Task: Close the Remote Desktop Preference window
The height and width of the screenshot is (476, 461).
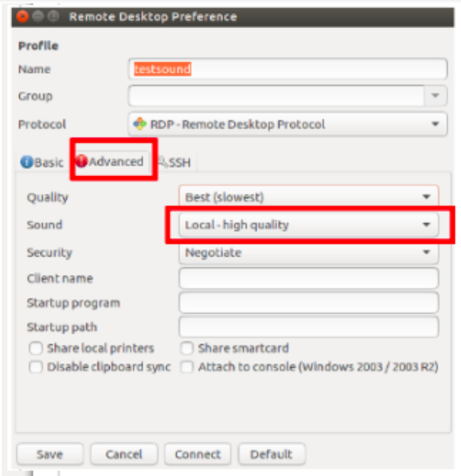Action: tap(22, 17)
